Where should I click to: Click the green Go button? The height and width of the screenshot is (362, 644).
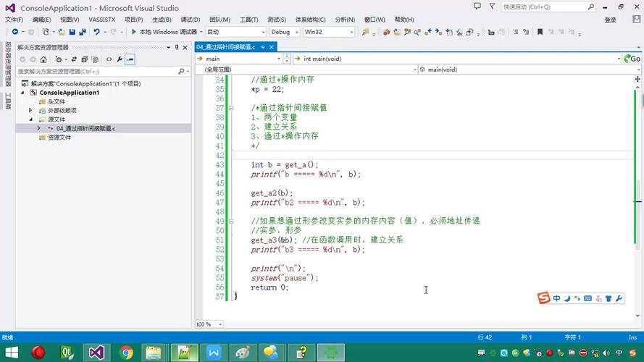coord(632,59)
